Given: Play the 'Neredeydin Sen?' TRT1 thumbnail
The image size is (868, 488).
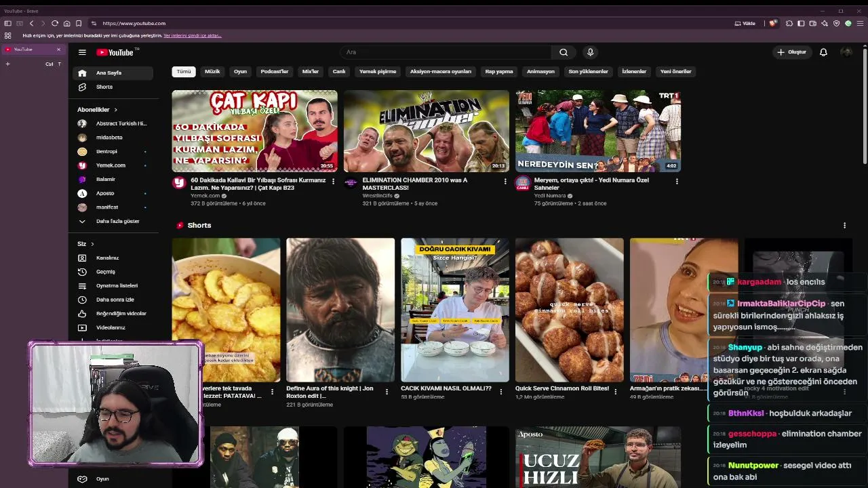Looking at the screenshot, I should pyautogui.click(x=597, y=131).
